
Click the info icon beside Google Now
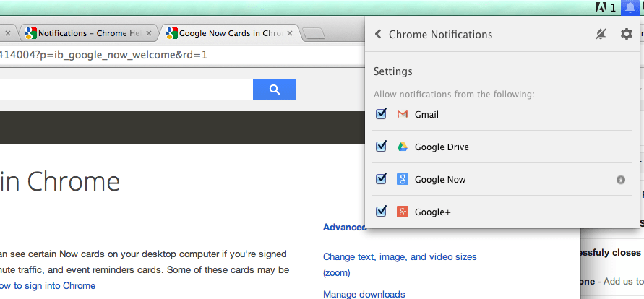point(620,180)
